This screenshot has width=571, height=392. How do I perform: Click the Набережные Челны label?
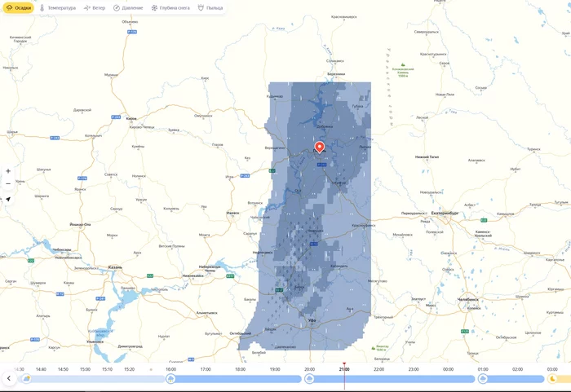click(210, 269)
